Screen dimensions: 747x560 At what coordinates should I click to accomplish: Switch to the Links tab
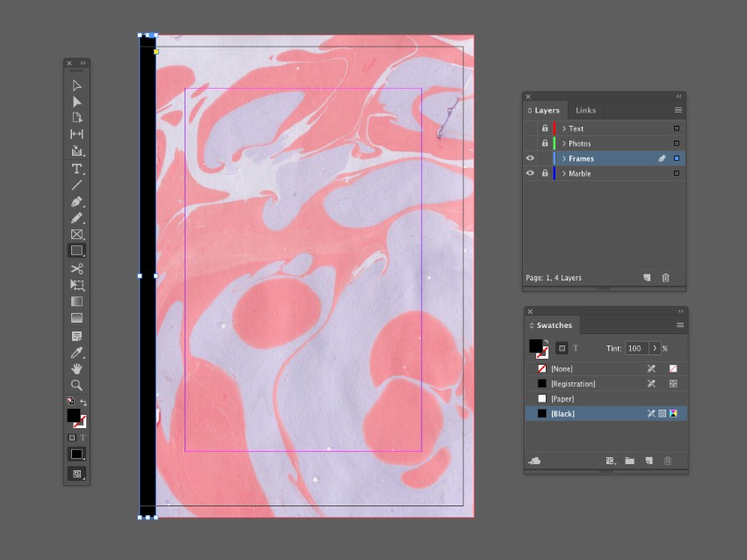point(585,110)
